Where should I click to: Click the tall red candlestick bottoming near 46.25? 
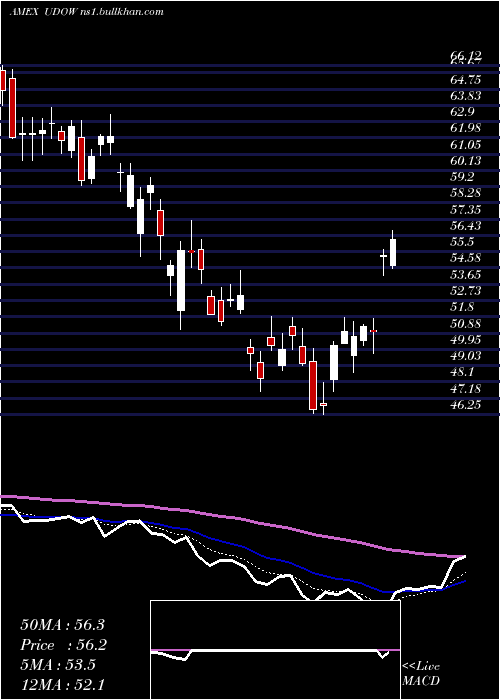coord(313,385)
